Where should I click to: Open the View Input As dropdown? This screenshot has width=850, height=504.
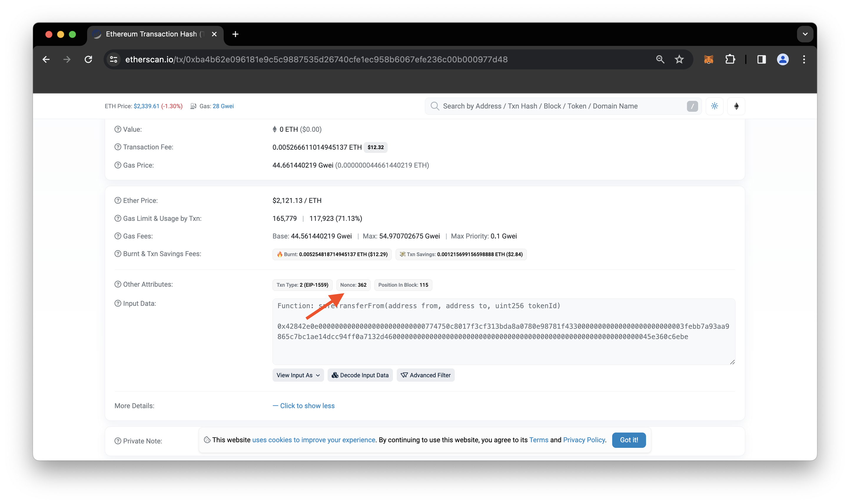(298, 375)
